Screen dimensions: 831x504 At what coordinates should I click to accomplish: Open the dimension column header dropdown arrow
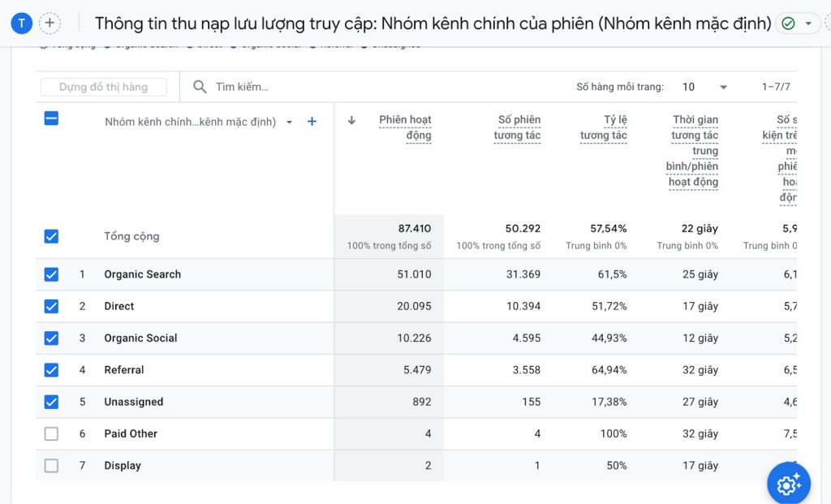289,120
